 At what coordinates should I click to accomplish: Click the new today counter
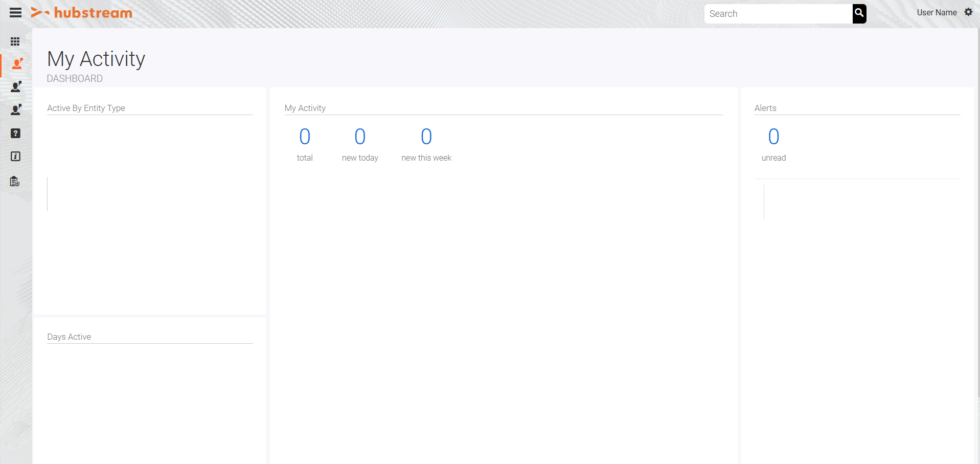coord(360,137)
